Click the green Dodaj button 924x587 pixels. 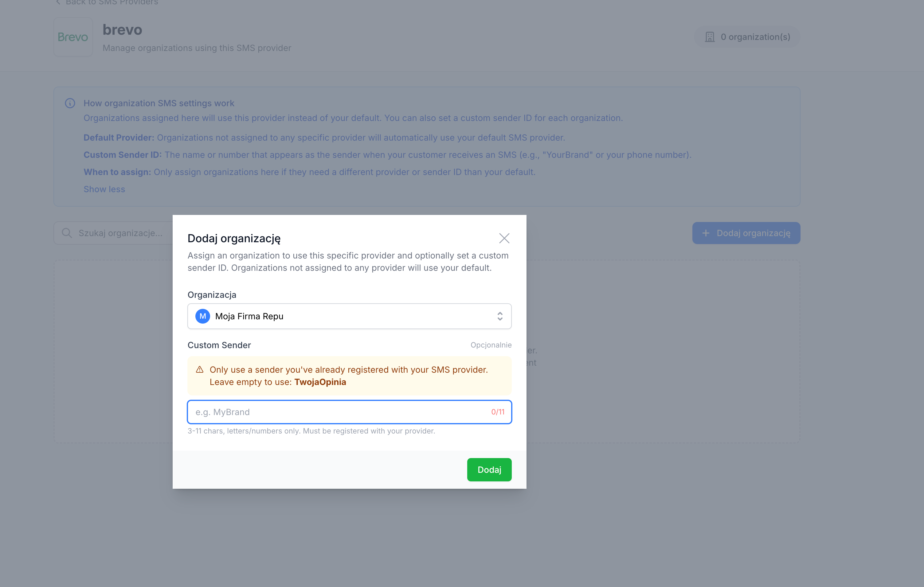[489, 470]
